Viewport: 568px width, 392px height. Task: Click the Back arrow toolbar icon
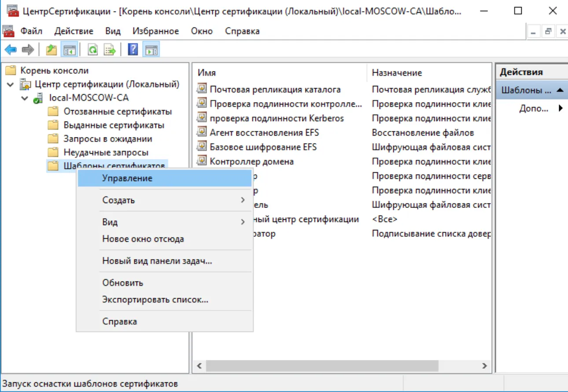(x=11, y=50)
